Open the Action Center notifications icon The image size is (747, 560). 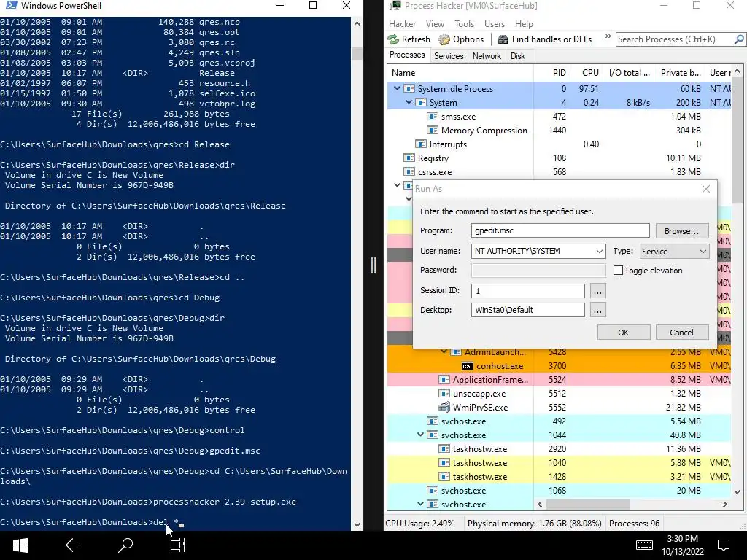coord(723,545)
